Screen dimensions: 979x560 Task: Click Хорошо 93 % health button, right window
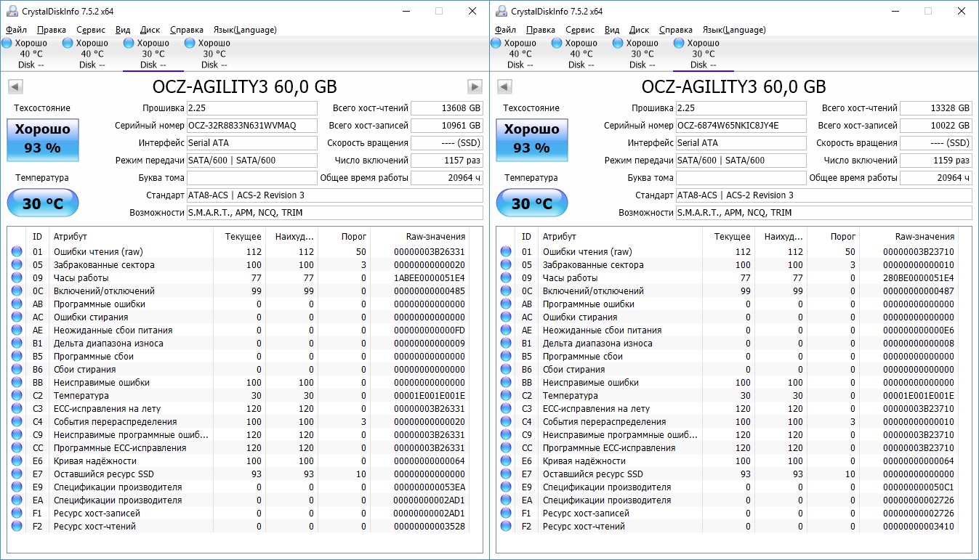[x=532, y=139]
